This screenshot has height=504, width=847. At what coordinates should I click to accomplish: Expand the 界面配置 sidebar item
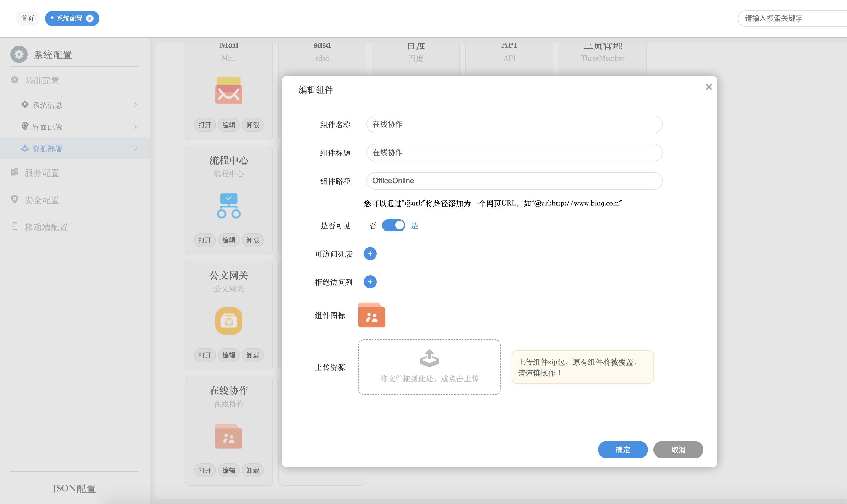(x=135, y=127)
